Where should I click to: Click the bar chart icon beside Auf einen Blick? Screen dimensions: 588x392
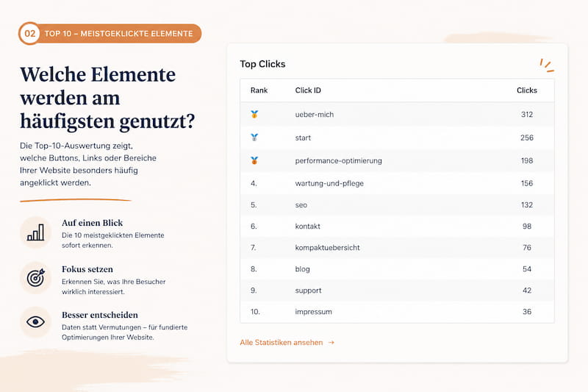point(35,232)
